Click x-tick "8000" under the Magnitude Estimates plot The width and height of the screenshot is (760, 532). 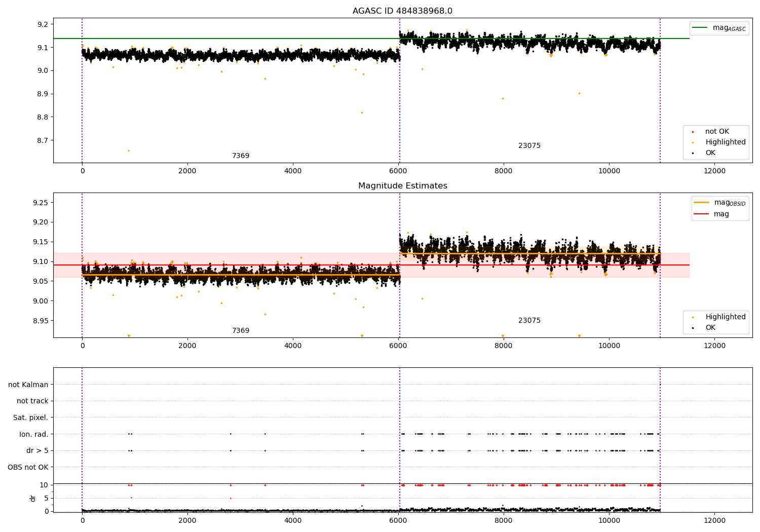click(504, 346)
